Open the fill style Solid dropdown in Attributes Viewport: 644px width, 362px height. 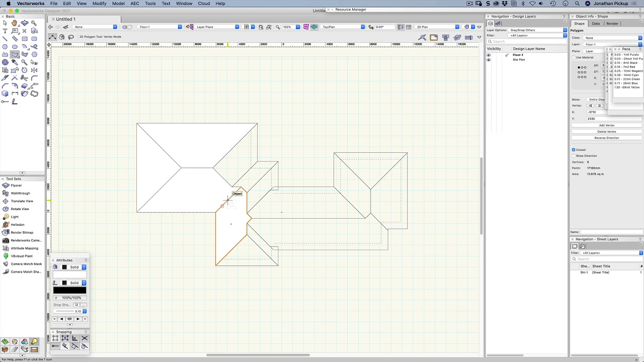click(x=73, y=267)
